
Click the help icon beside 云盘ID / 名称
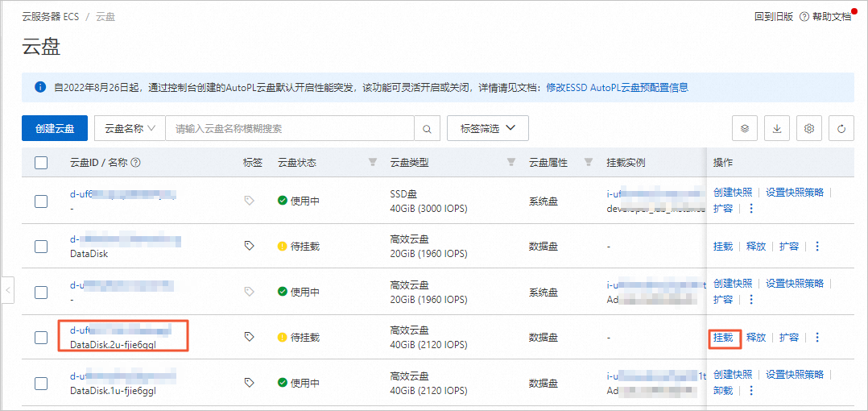click(x=136, y=163)
